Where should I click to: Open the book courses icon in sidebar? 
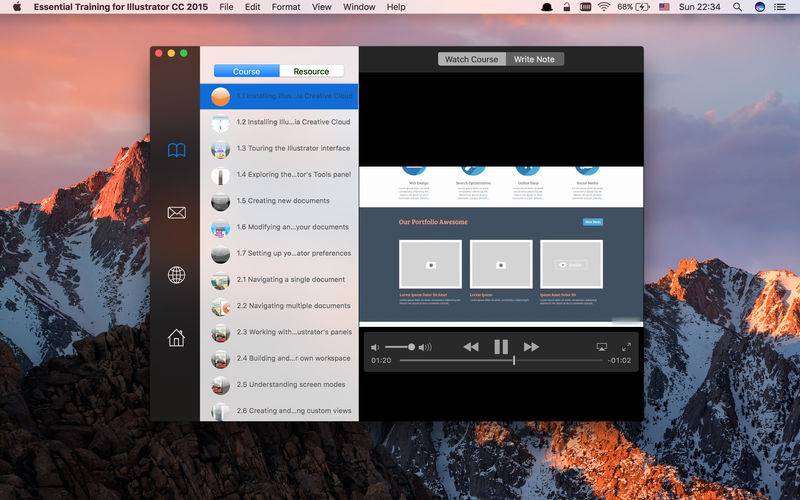coord(177,150)
